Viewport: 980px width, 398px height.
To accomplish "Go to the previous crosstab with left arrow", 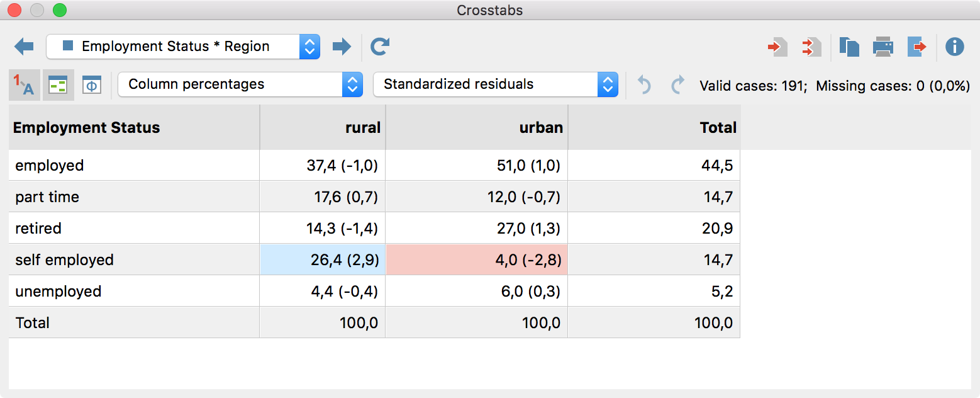I will (x=24, y=47).
